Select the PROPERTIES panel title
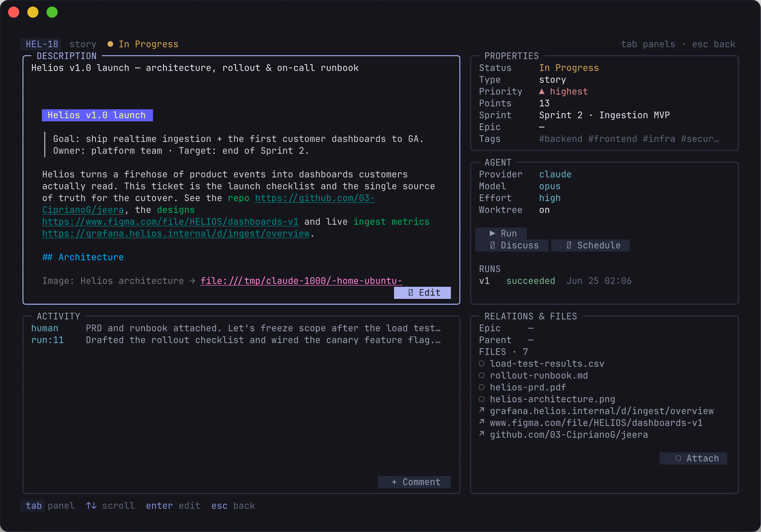 tap(511, 56)
